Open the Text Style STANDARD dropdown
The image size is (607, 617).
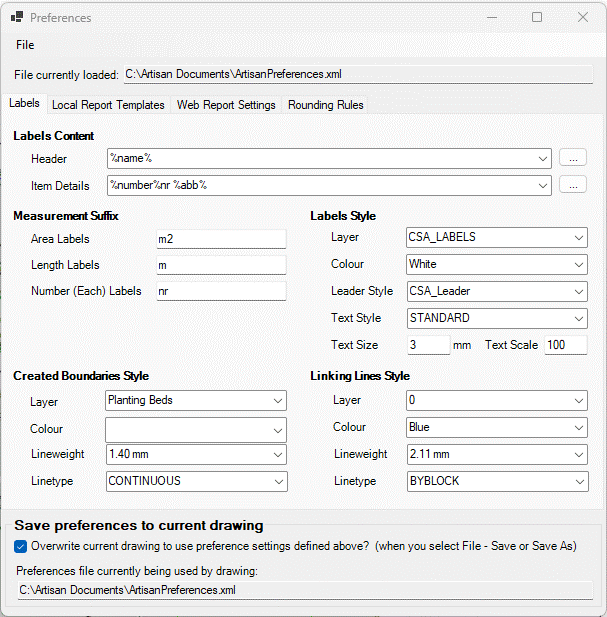579,318
